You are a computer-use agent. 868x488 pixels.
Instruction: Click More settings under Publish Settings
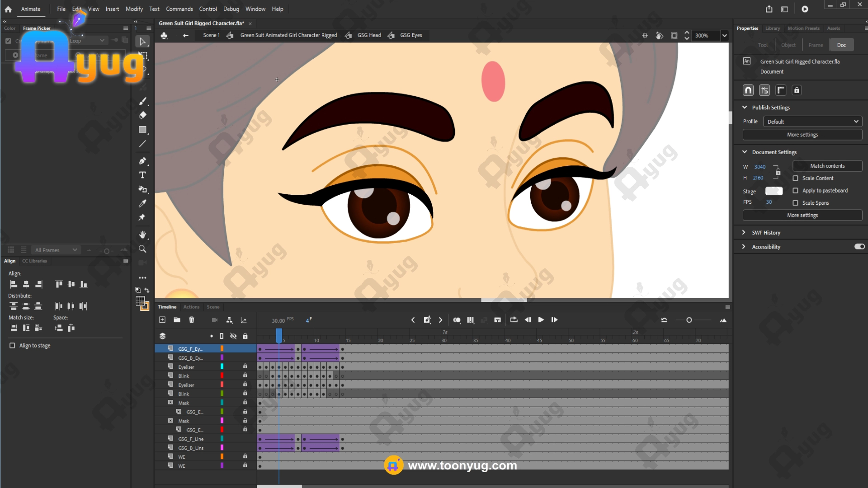(x=802, y=135)
